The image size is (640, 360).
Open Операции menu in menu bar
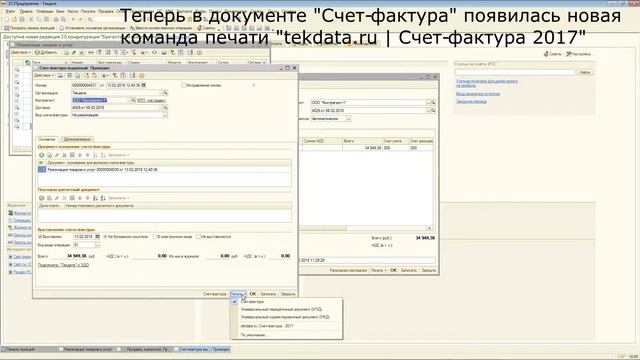pyautogui.click(x=44, y=11)
